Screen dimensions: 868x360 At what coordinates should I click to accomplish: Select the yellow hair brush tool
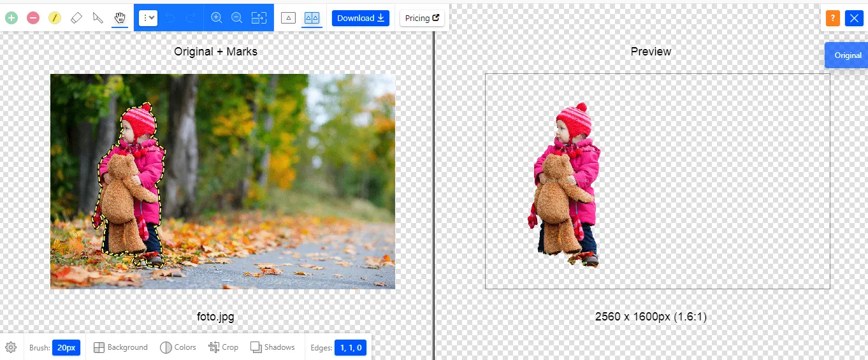(55, 18)
